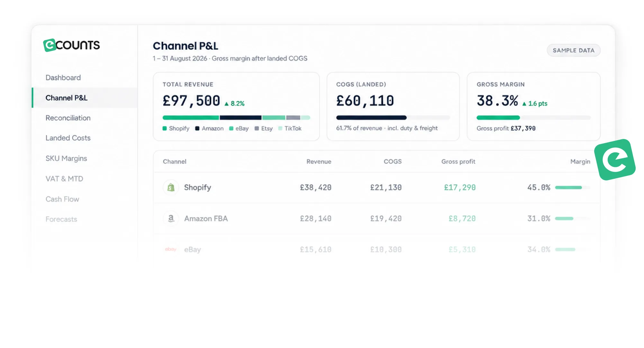This screenshot has height=348, width=644.
Task: Click the eBay logo icon in table
Action: pos(171,249)
